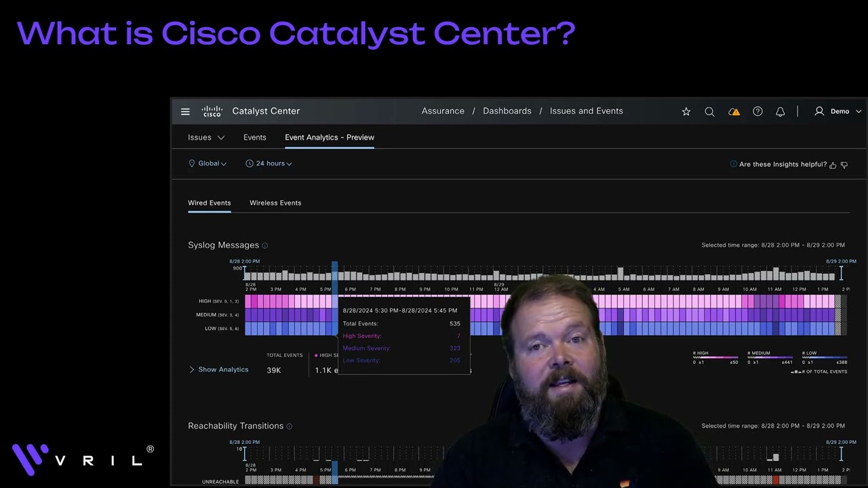This screenshot has height=488, width=868.
Task: Click the MEDIUM severity row label
Action: (217, 314)
